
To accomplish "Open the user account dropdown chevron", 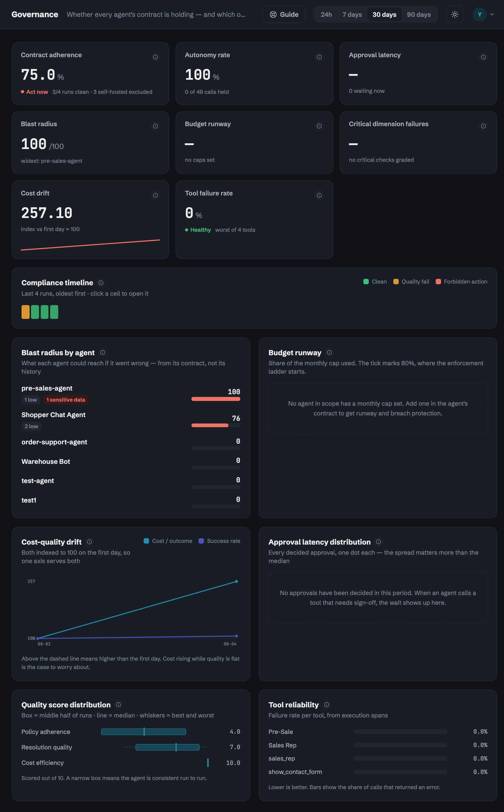I will click(x=492, y=14).
